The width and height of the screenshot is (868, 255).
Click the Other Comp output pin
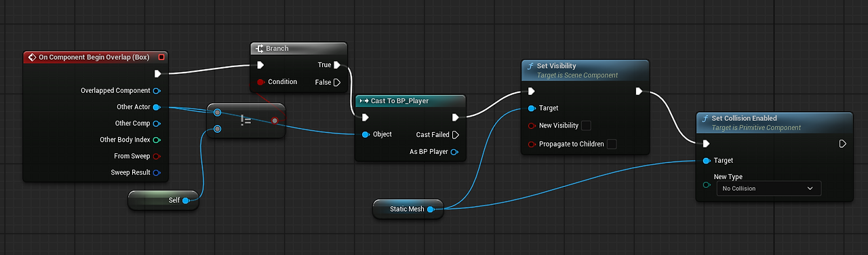(x=157, y=123)
